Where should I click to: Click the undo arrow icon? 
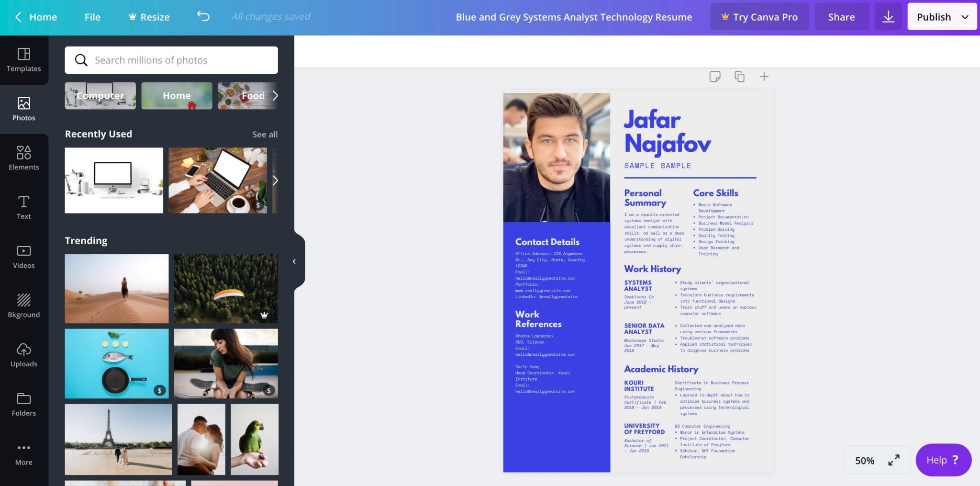click(203, 16)
